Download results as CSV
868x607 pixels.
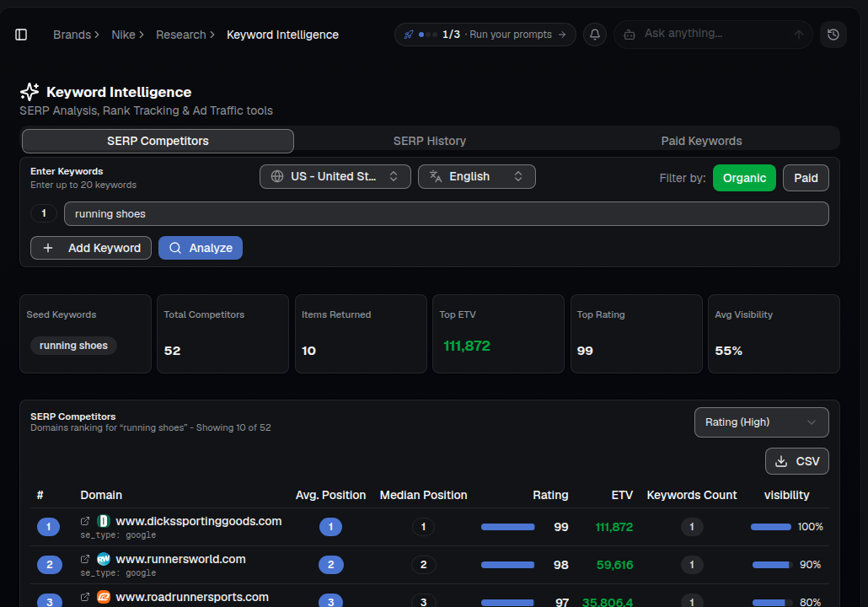796,461
